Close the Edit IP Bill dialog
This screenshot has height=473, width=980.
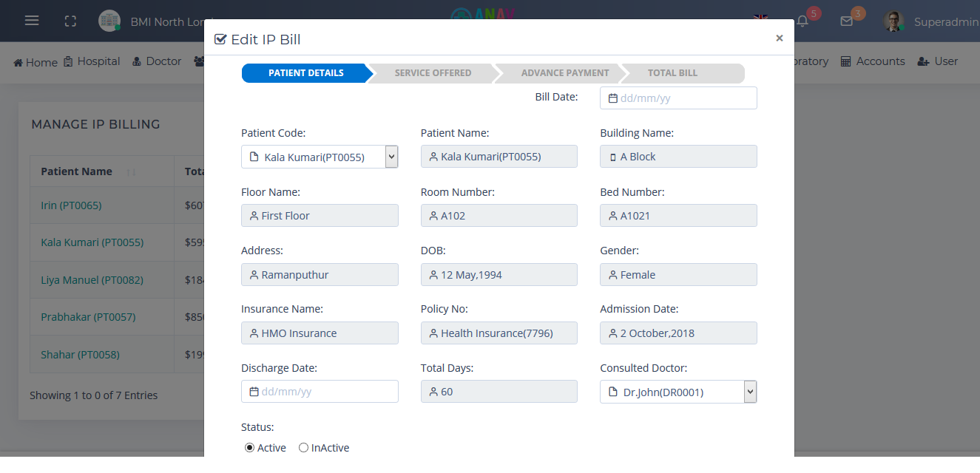click(x=779, y=38)
